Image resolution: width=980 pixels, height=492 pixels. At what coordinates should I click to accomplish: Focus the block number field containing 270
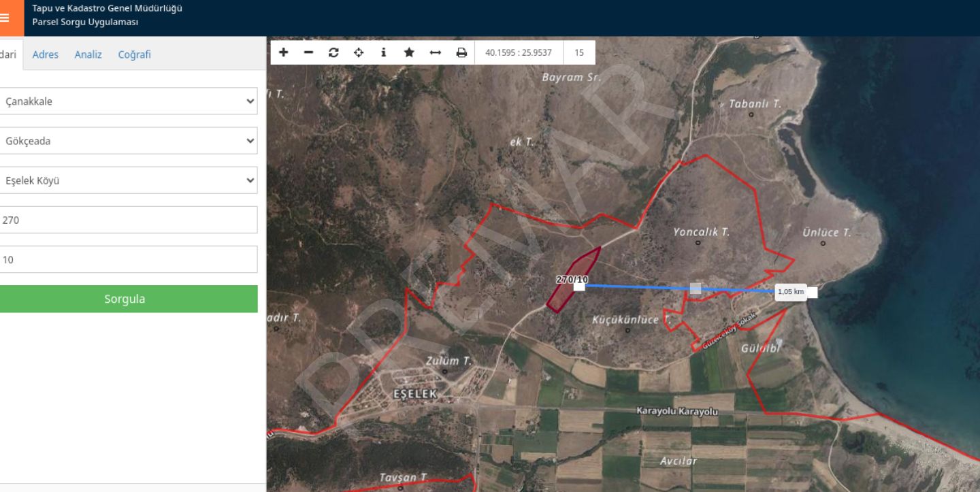tap(129, 220)
